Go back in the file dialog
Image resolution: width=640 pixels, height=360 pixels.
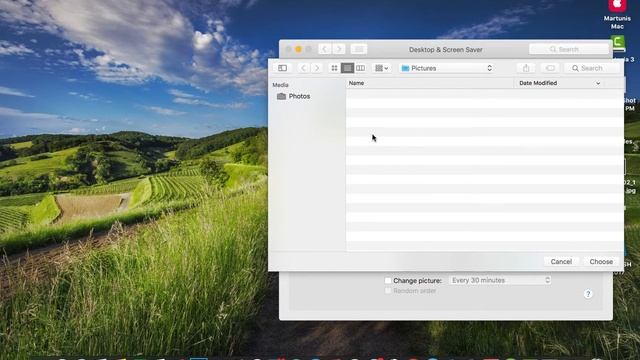point(303,68)
